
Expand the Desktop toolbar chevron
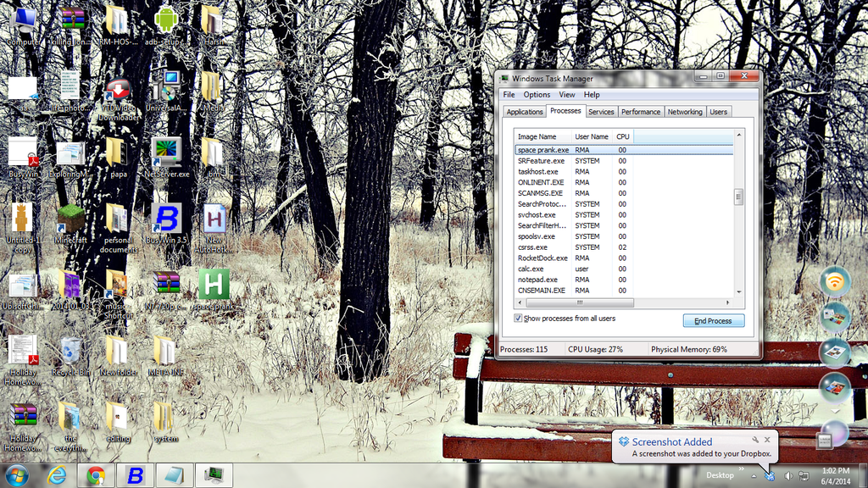pyautogui.click(x=741, y=469)
